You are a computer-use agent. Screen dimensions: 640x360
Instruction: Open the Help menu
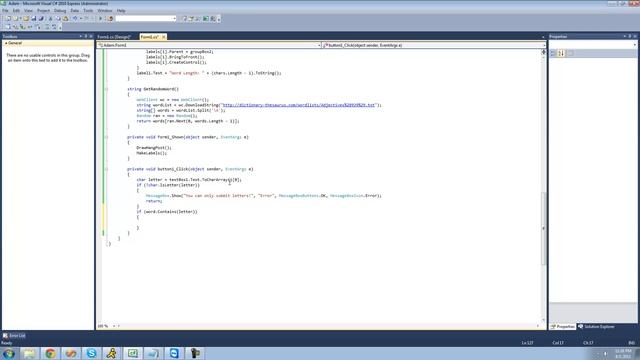(x=121, y=11)
